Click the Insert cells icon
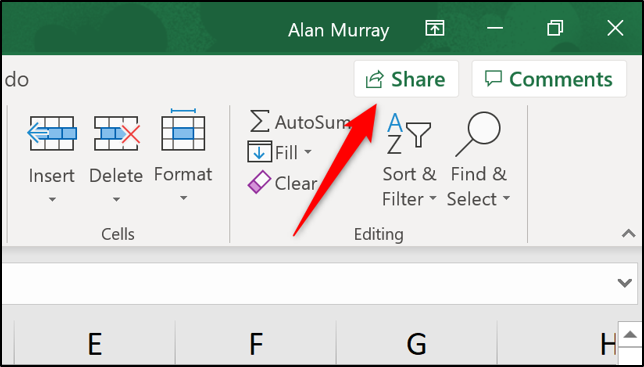 52,133
